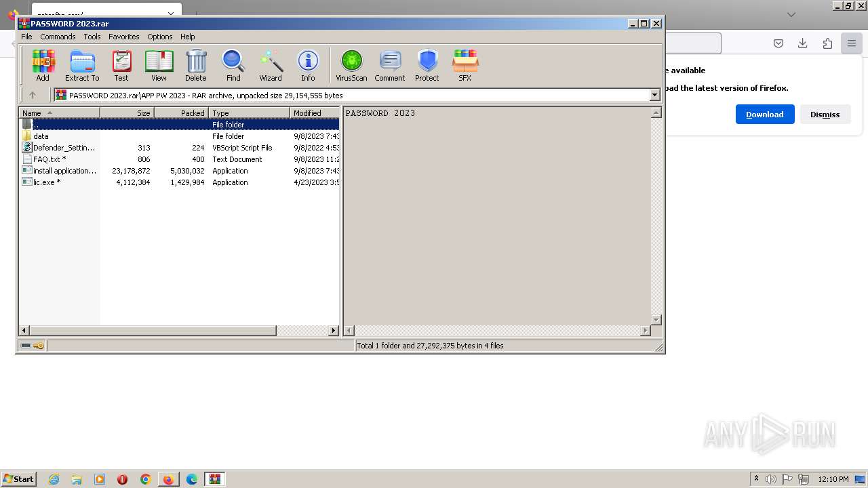Sort by the Name column header

coord(59,113)
